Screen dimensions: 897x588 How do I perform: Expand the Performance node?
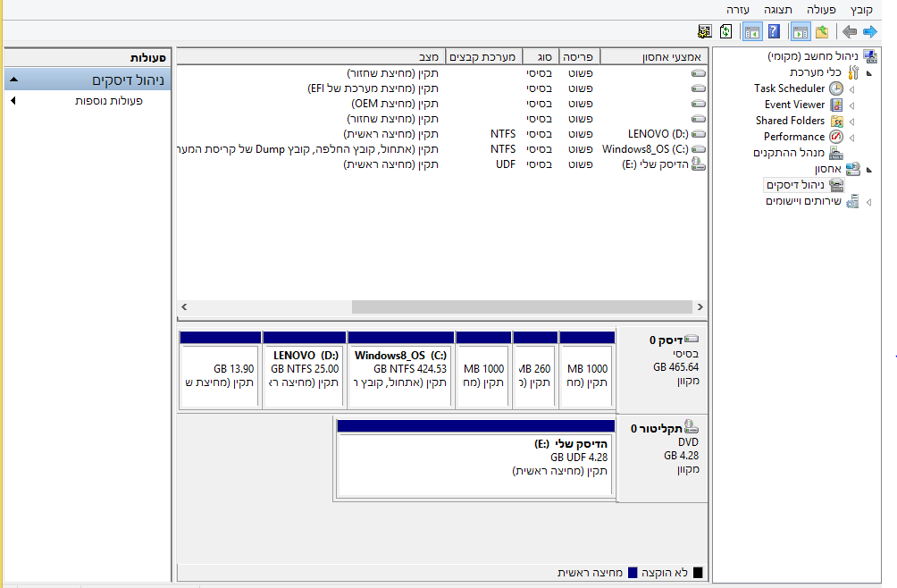click(x=851, y=138)
